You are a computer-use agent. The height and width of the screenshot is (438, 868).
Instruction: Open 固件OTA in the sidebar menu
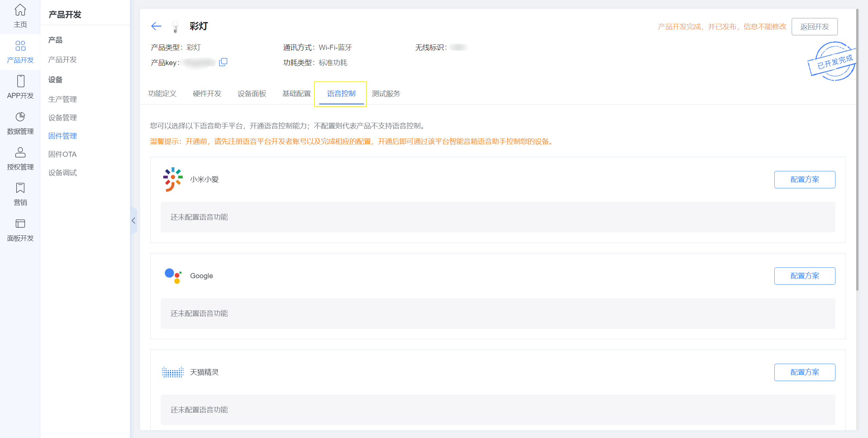point(62,154)
